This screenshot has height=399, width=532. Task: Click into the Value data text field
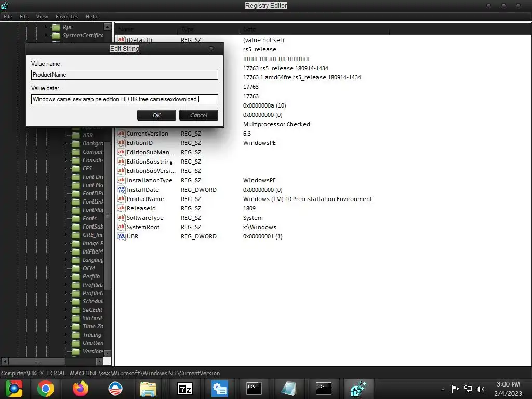click(x=125, y=99)
